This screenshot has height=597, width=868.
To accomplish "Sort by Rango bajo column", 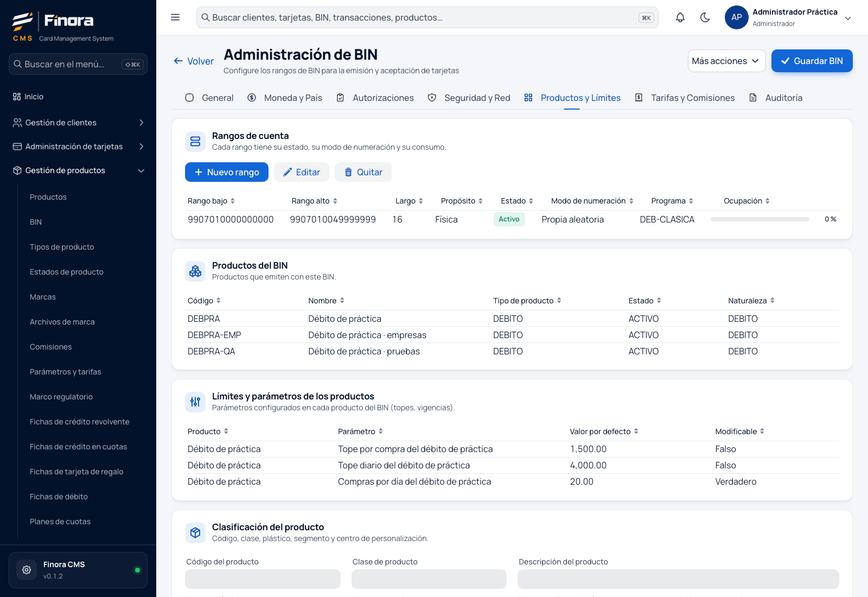I will click(x=211, y=201).
